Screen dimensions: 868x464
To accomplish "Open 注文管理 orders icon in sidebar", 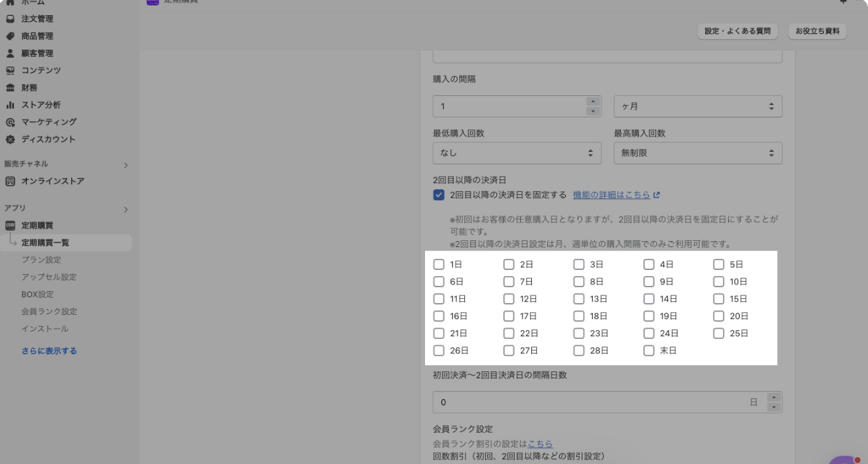I will [10, 19].
